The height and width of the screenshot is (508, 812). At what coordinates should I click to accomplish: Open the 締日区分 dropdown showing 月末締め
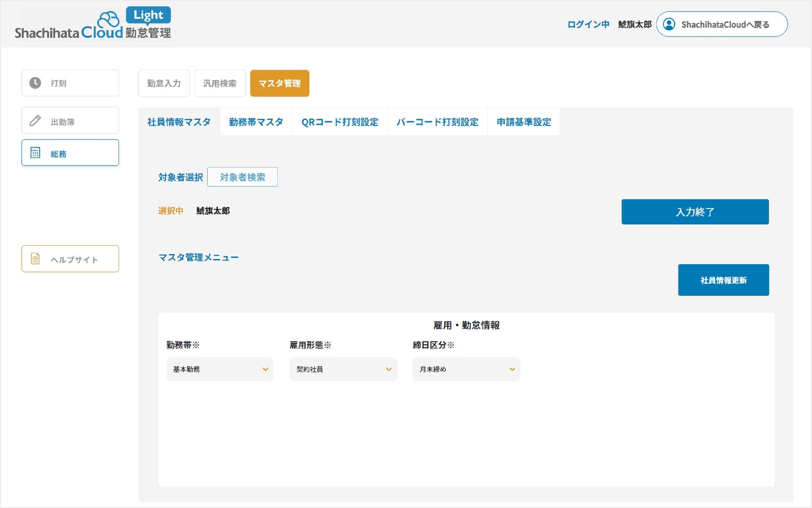pos(466,369)
